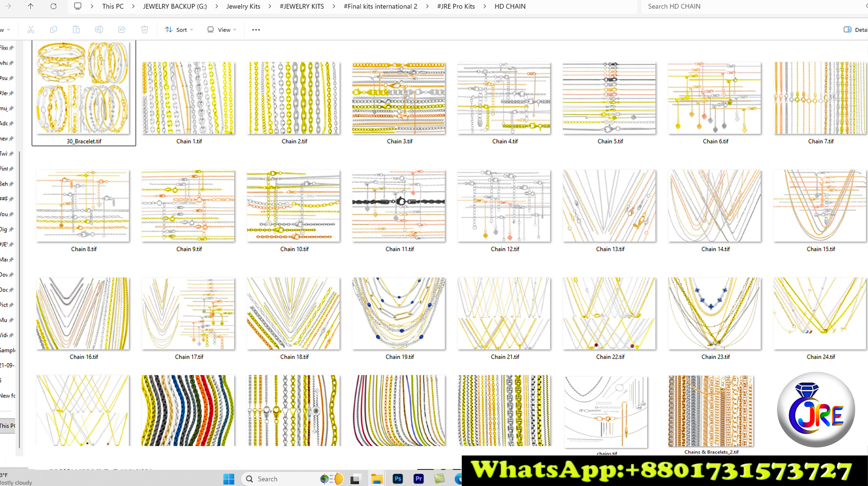Click the Paste clipboard icon
Image resolution: width=868 pixels, height=486 pixels.
pos(76,30)
